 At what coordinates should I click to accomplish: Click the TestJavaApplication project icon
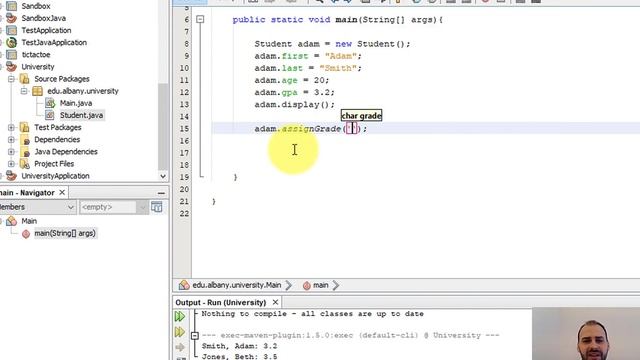[12, 42]
